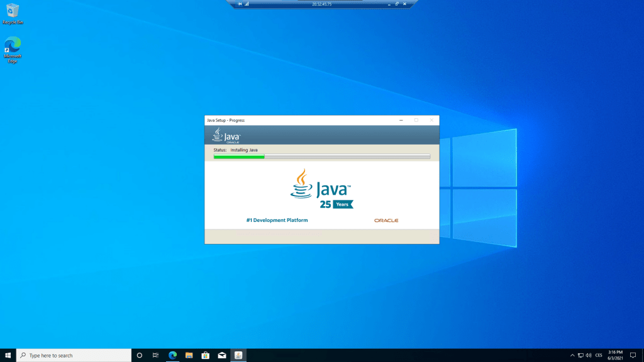Click the CES input language indicator

pos(599,355)
